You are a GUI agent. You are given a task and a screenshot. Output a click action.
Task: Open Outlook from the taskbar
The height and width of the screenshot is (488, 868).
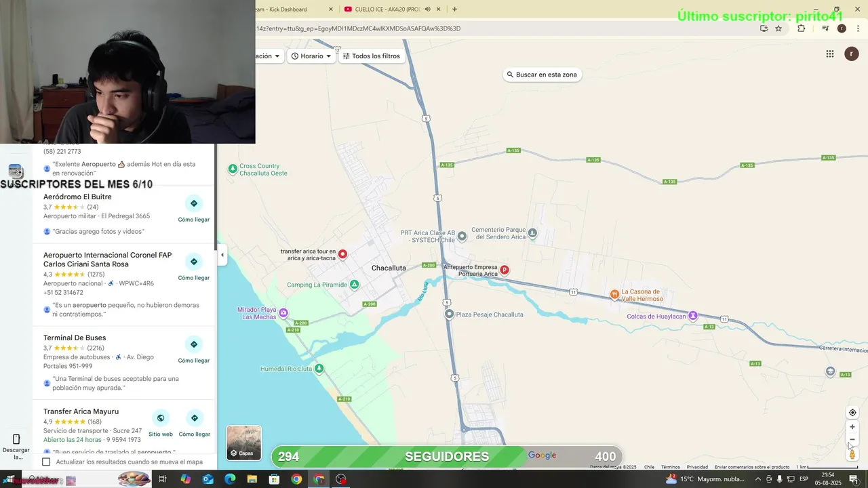[x=208, y=479]
